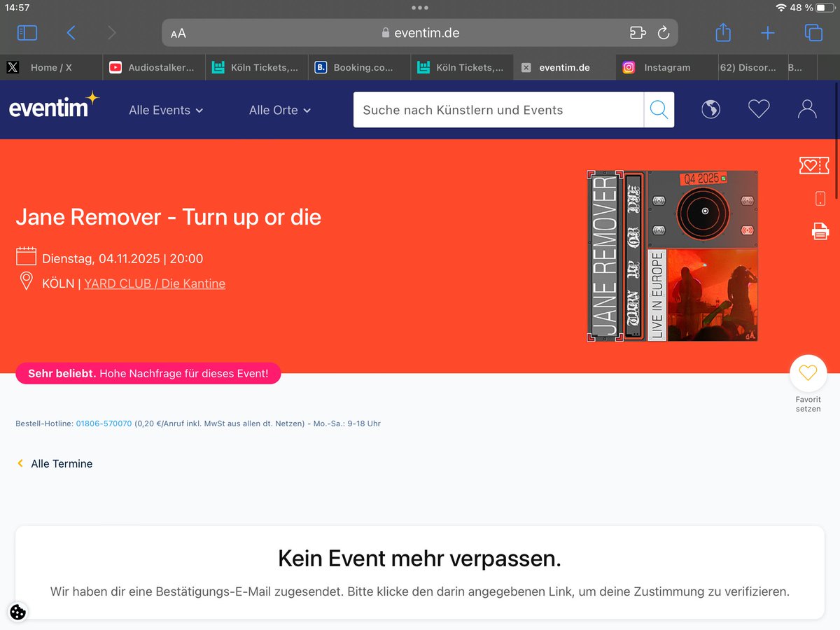This screenshot has height=630, width=840.
Task: Switch to the second Köln Tickets tab
Action: pos(462,67)
